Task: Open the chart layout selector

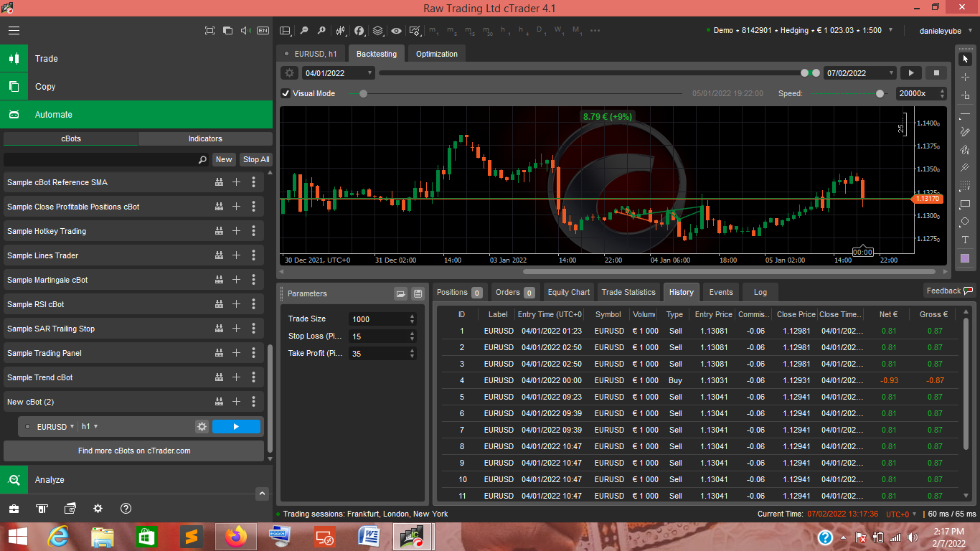Action: 285,31
